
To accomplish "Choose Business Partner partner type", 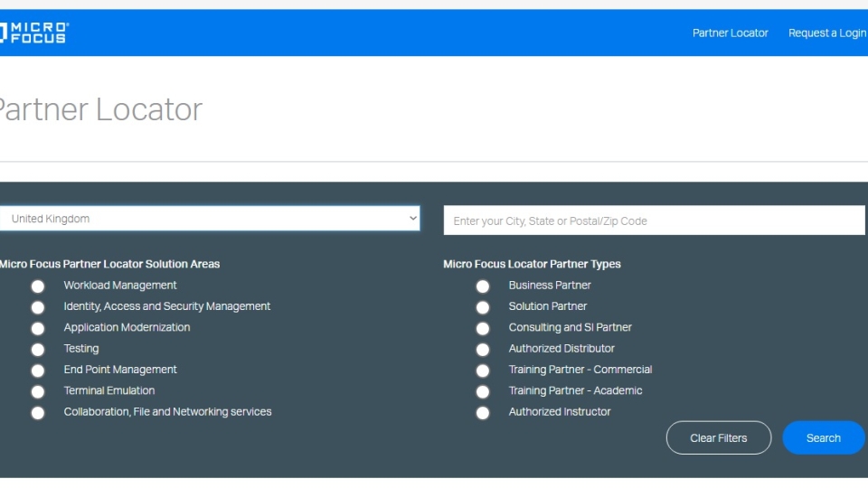I will [483, 286].
